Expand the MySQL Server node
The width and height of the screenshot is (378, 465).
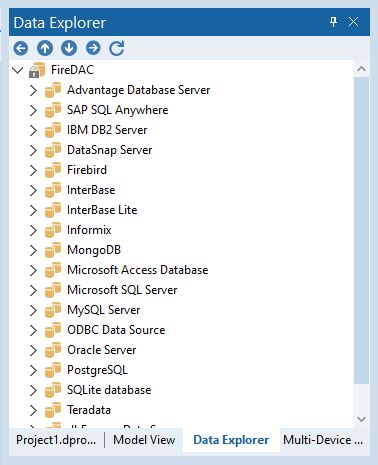point(33,310)
